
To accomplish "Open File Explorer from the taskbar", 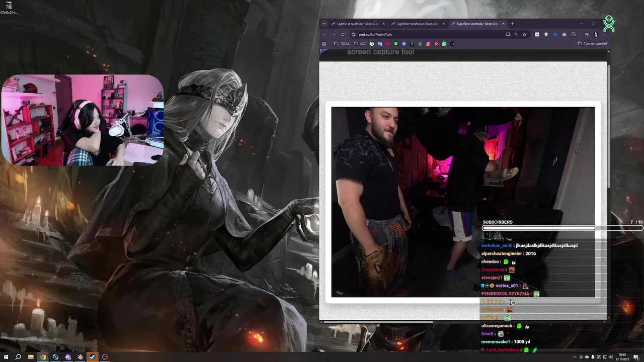I will pos(31,357).
